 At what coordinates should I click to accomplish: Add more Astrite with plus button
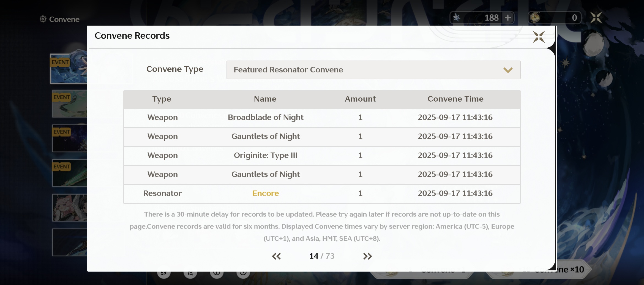(x=507, y=18)
